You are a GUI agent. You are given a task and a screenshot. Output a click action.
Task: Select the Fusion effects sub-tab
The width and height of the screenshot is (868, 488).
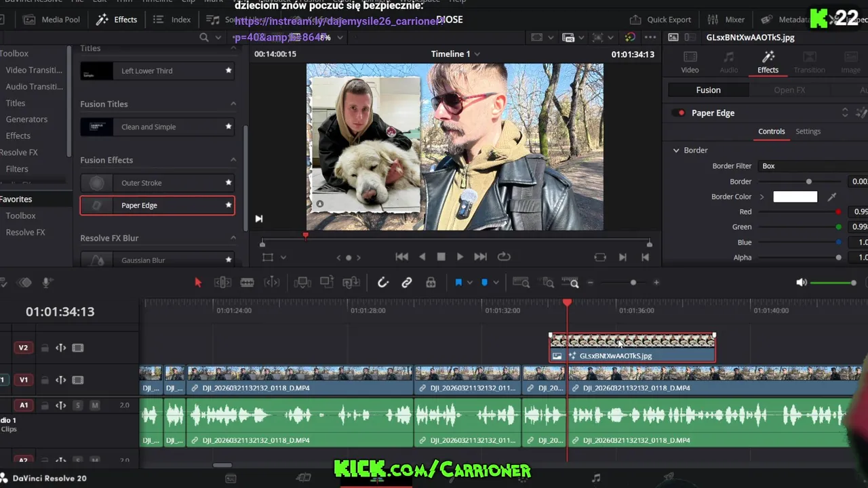click(x=708, y=90)
